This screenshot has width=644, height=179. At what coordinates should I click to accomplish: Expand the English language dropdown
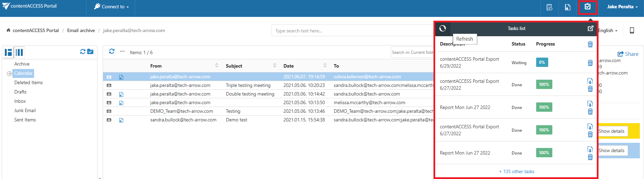[x=607, y=31]
